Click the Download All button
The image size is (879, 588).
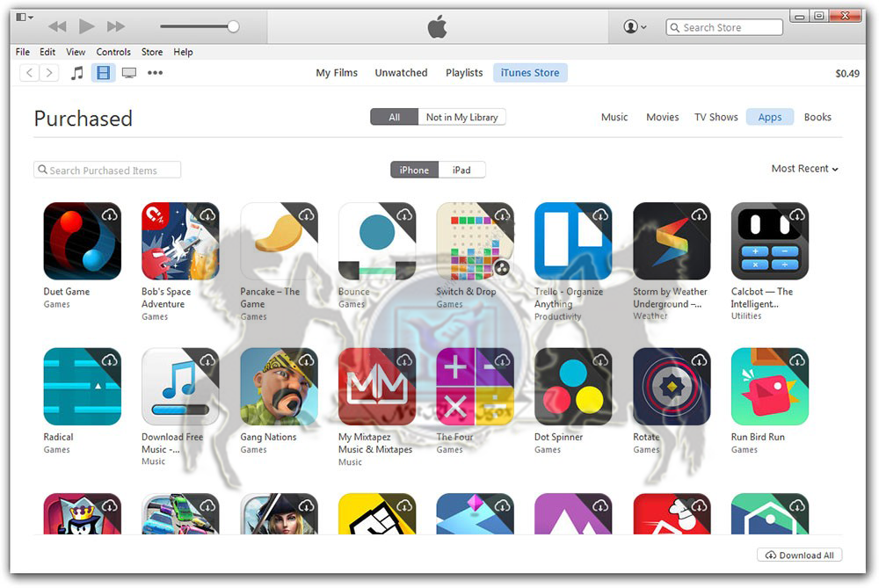click(x=799, y=555)
